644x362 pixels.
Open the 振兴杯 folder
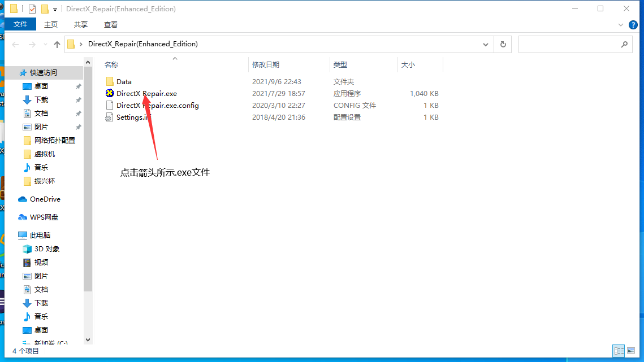click(x=44, y=181)
